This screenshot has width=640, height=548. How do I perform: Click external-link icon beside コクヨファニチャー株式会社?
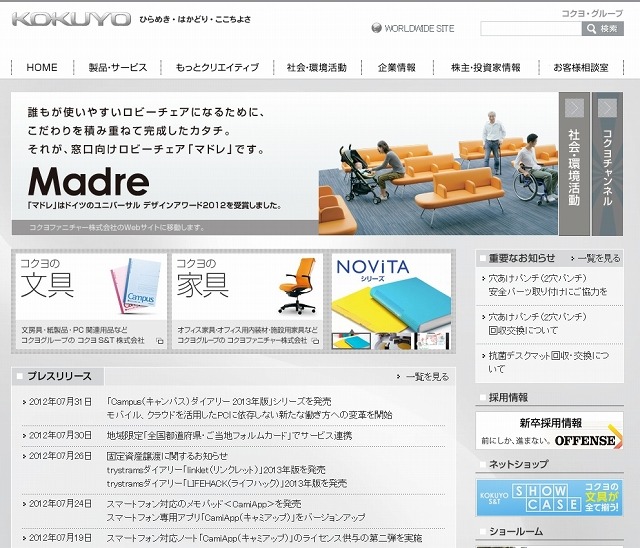316,341
